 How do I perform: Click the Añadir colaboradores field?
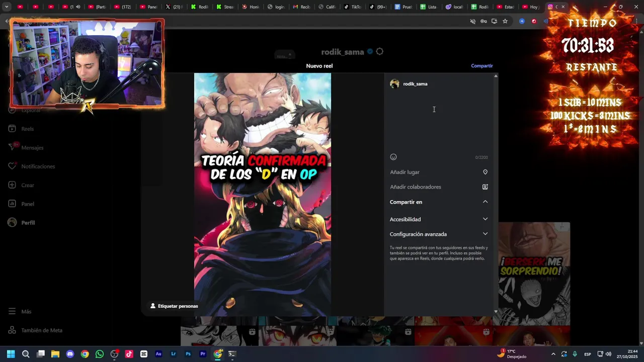point(439,187)
